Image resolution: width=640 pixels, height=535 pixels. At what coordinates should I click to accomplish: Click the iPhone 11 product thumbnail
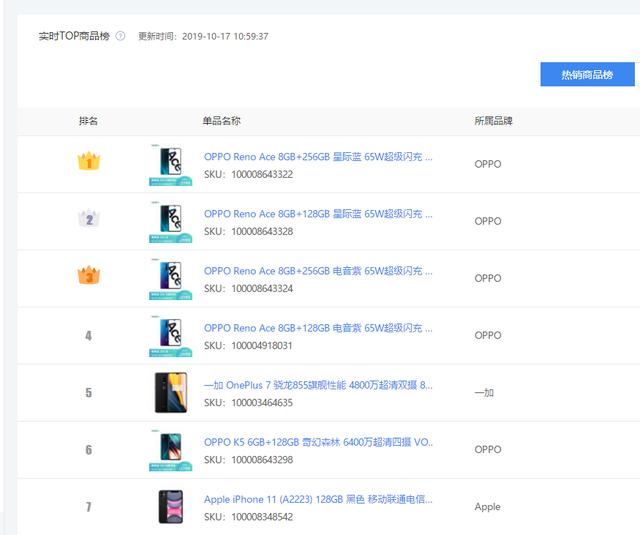click(x=170, y=507)
